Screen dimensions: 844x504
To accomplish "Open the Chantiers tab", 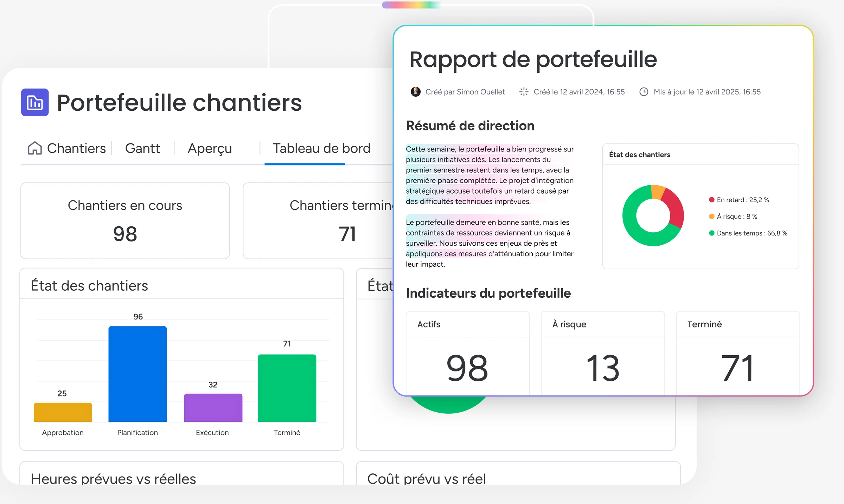I will click(x=76, y=148).
